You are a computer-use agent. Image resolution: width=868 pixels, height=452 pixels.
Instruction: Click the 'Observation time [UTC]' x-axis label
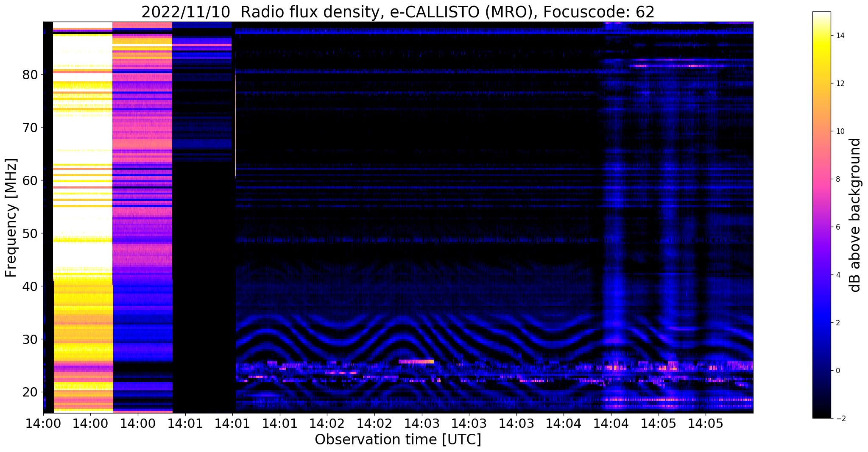click(x=398, y=440)
